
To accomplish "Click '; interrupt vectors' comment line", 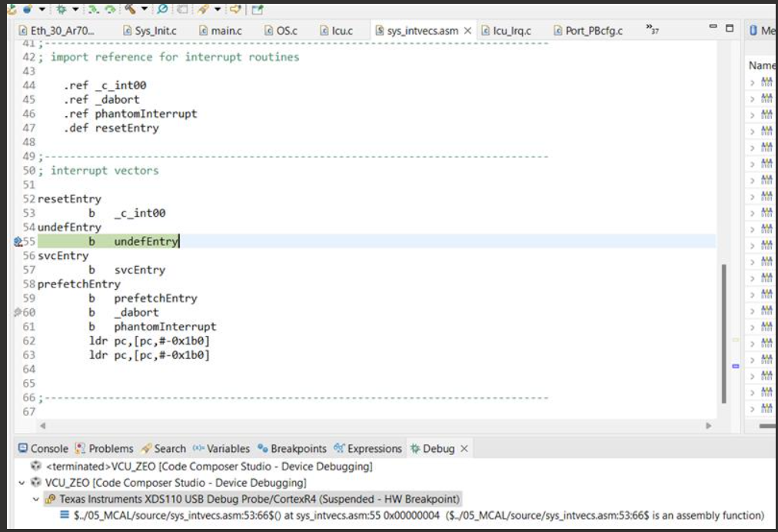I will 98,171.
